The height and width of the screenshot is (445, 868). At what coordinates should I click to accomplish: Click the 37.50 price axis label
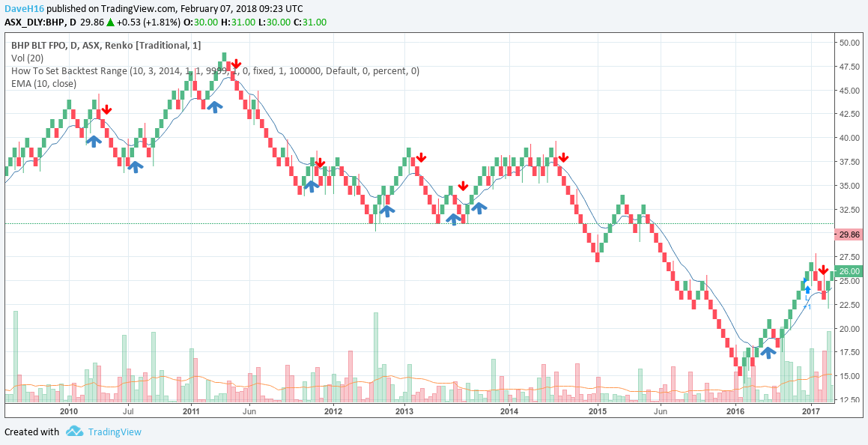tap(850, 162)
